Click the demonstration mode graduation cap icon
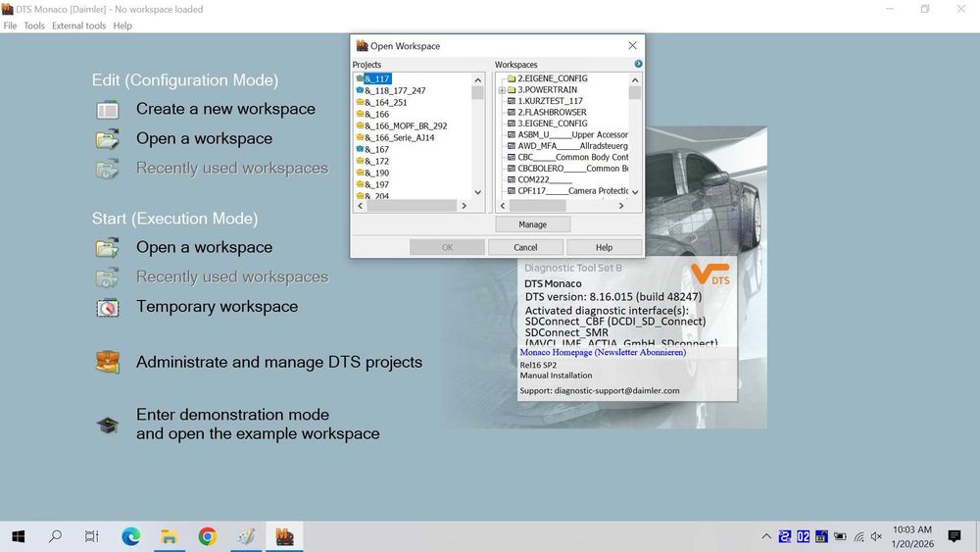Viewport: 980px width, 552px height. point(108,426)
